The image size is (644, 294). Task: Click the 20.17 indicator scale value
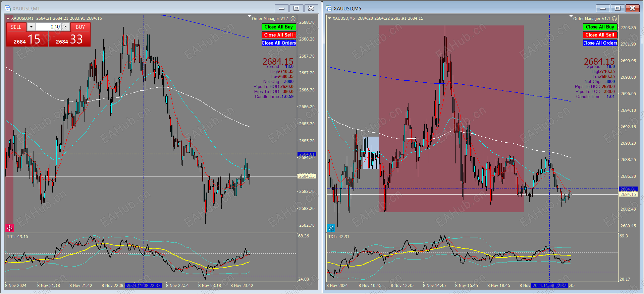point(625,279)
